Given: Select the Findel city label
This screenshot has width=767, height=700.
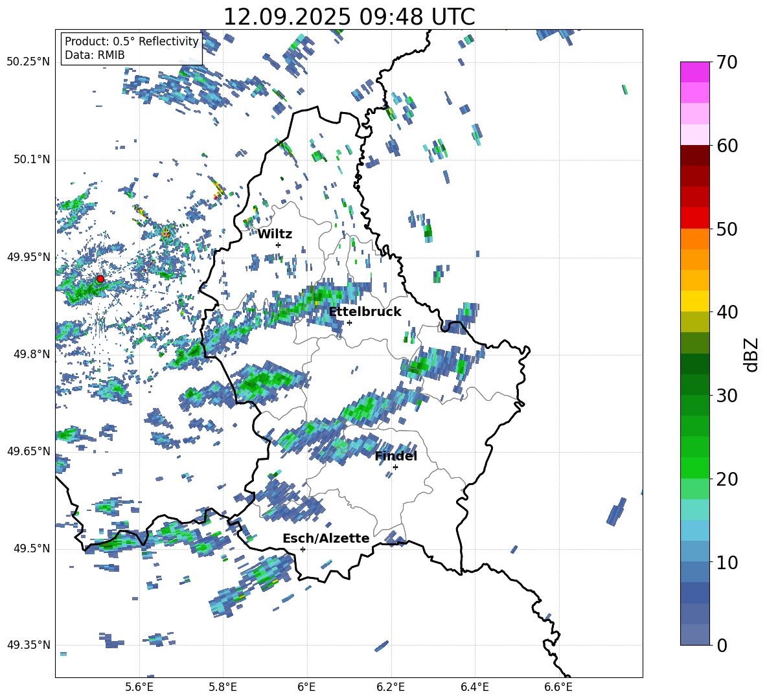Looking at the screenshot, I should point(396,457).
